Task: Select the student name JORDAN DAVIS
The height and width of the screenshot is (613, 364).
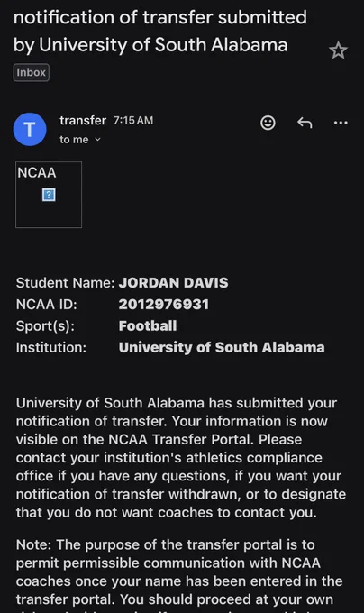Action: tap(173, 283)
